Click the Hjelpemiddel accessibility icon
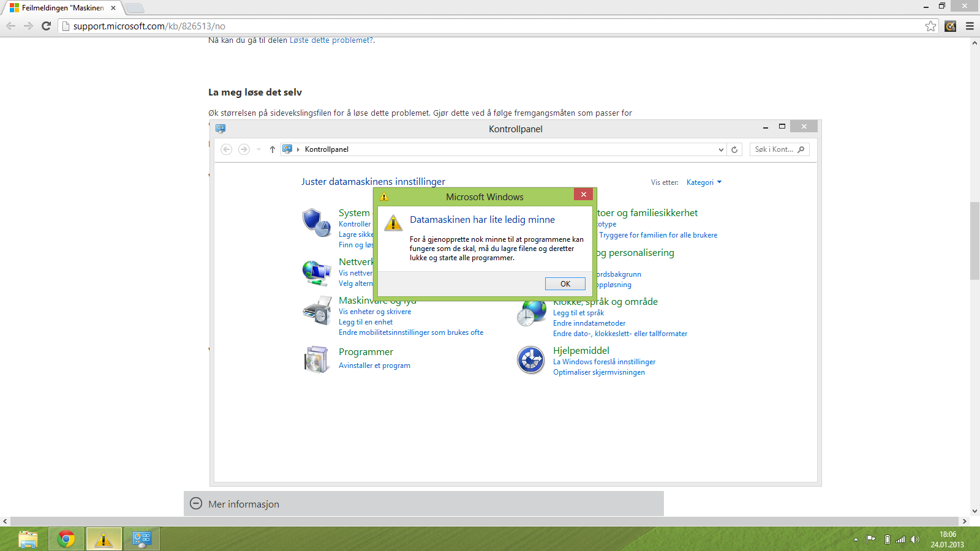This screenshot has height=551, width=980. tap(531, 360)
